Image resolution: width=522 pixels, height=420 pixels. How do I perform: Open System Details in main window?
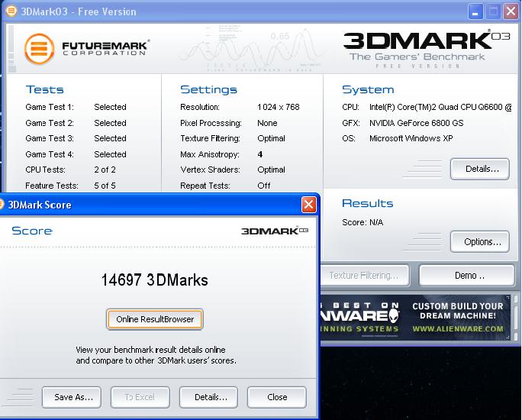tap(480, 169)
